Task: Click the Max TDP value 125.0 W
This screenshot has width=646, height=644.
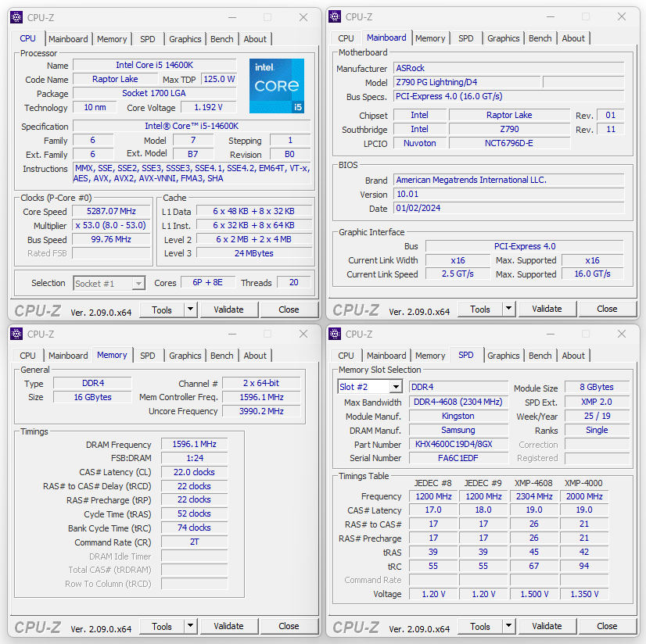Action: tap(219, 79)
